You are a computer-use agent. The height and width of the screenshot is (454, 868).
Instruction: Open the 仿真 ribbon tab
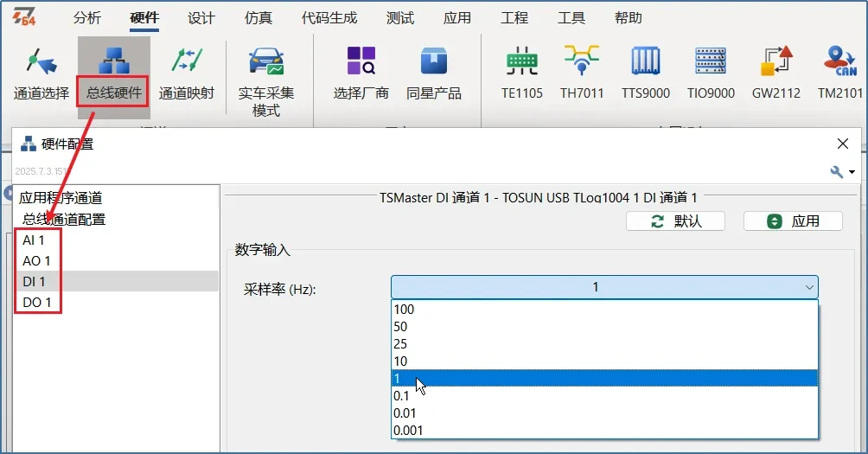tap(258, 17)
